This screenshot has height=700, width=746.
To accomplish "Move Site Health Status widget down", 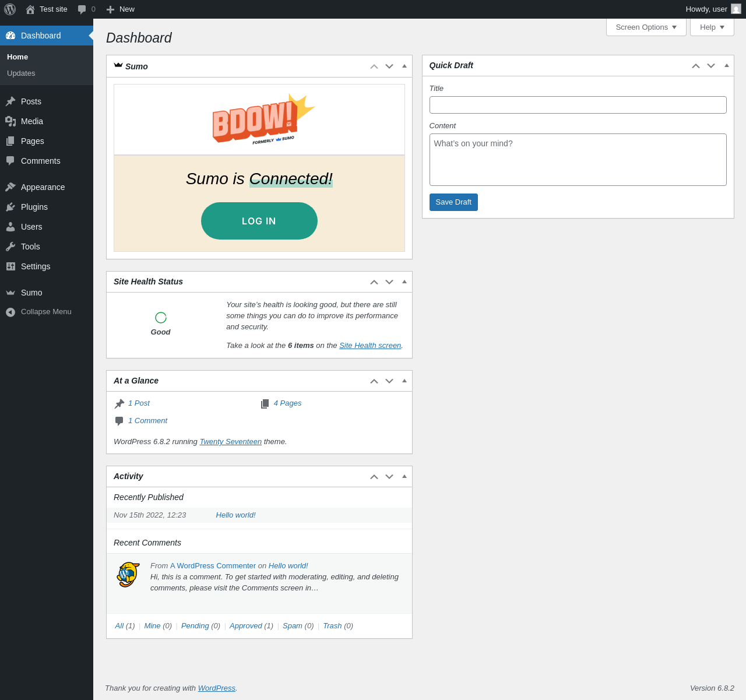I will tap(389, 282).
